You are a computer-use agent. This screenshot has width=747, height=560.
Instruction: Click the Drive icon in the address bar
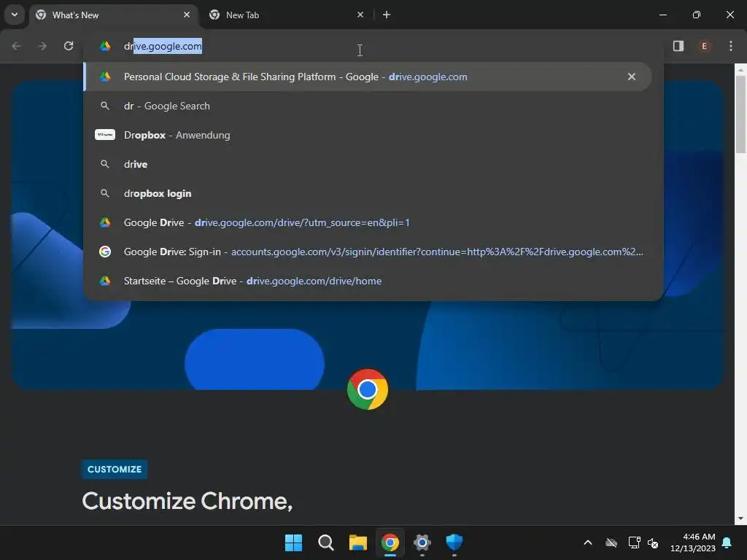pos(105,46)
